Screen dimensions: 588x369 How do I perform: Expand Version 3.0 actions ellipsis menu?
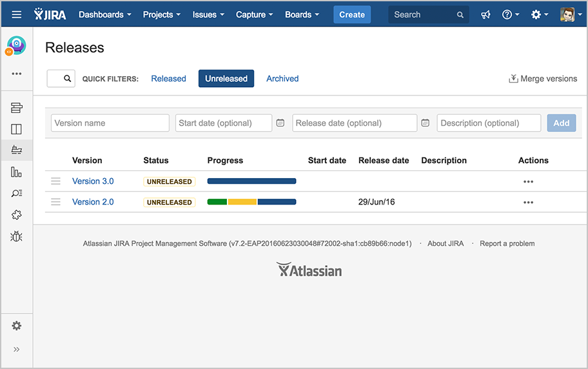[528, 182]
